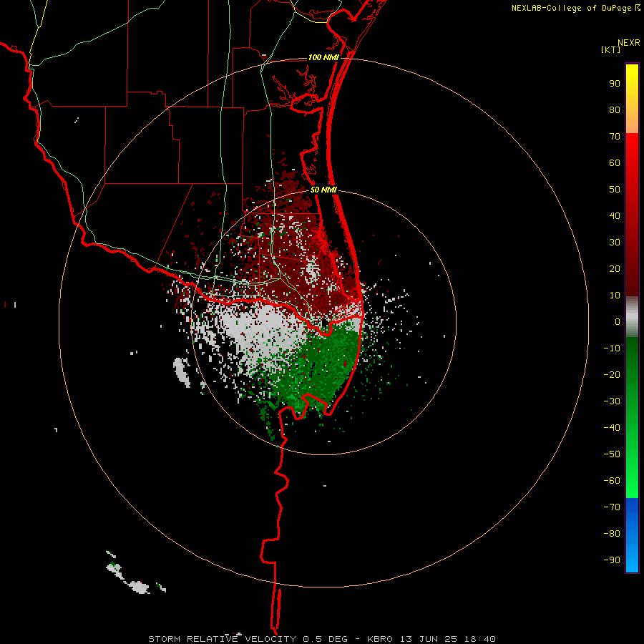
Task: Click the 10 value on velocity scale
Action: click(615, 296)
